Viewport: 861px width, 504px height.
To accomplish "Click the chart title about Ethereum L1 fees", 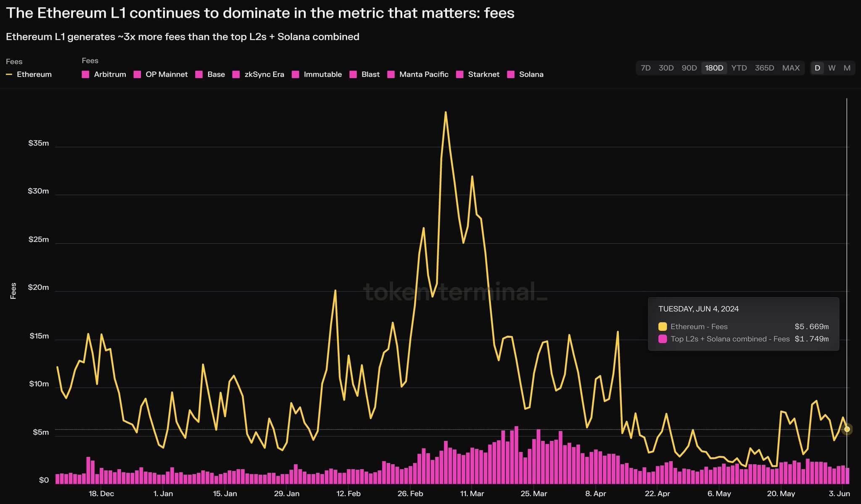I will tap(260, 13).
